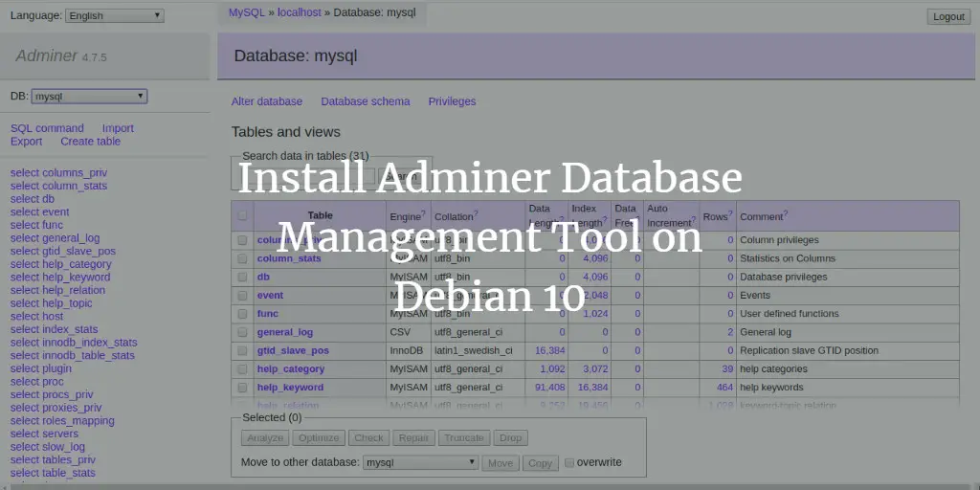Click plugin table name in the sidebar
This screenshot has width=980, height=490.
(x=56, y=368)
